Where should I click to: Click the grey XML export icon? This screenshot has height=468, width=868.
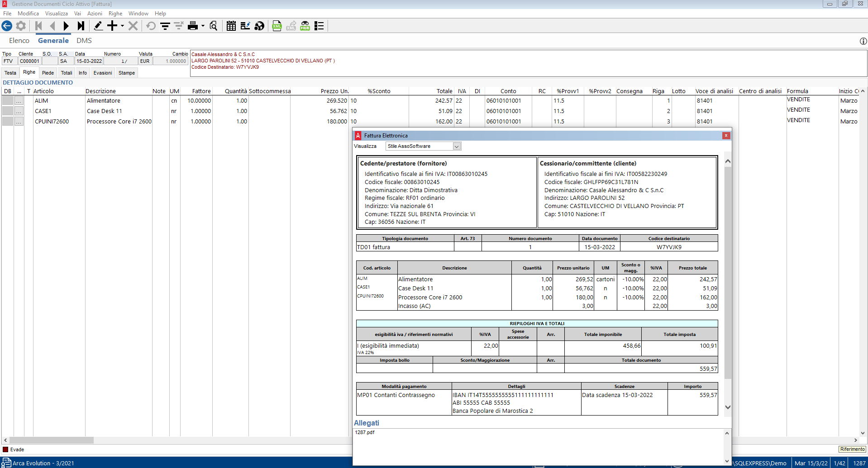[291, 26]
